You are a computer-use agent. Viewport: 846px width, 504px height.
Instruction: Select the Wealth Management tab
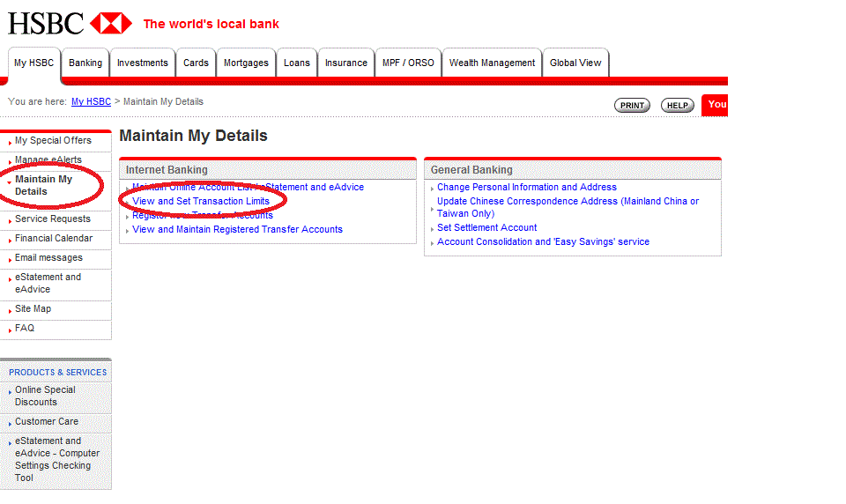492,63
